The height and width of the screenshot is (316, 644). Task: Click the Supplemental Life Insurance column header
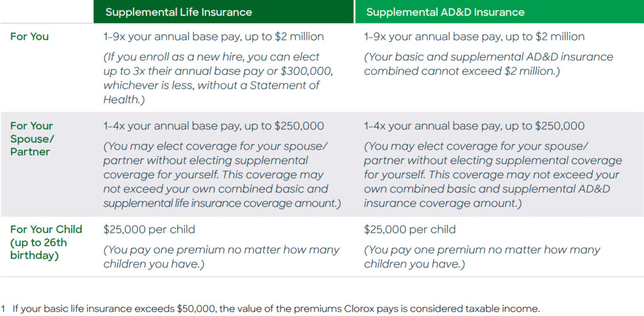179,12
